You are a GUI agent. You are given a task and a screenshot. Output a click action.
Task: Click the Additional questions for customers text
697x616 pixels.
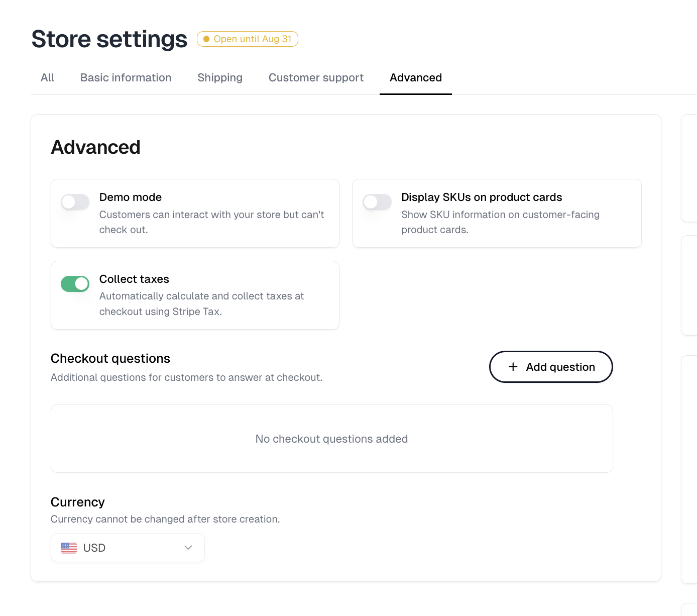click(x=186, y=377)
